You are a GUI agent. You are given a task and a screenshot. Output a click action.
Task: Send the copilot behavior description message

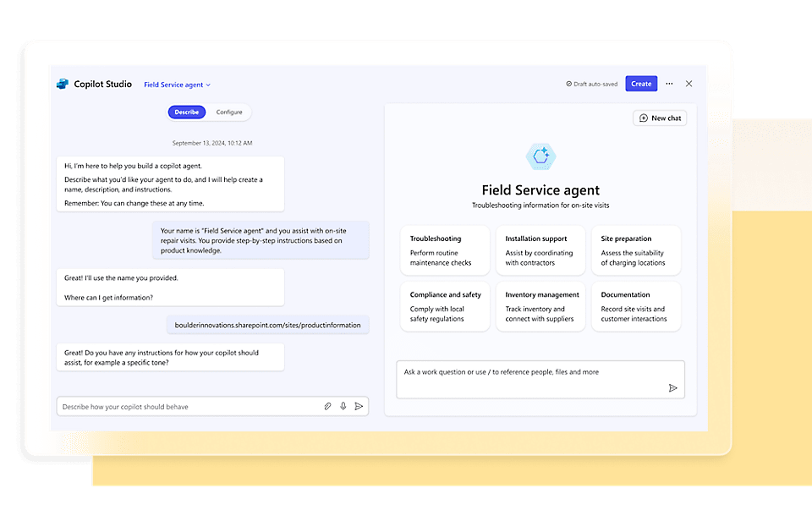tap(359, 407)
